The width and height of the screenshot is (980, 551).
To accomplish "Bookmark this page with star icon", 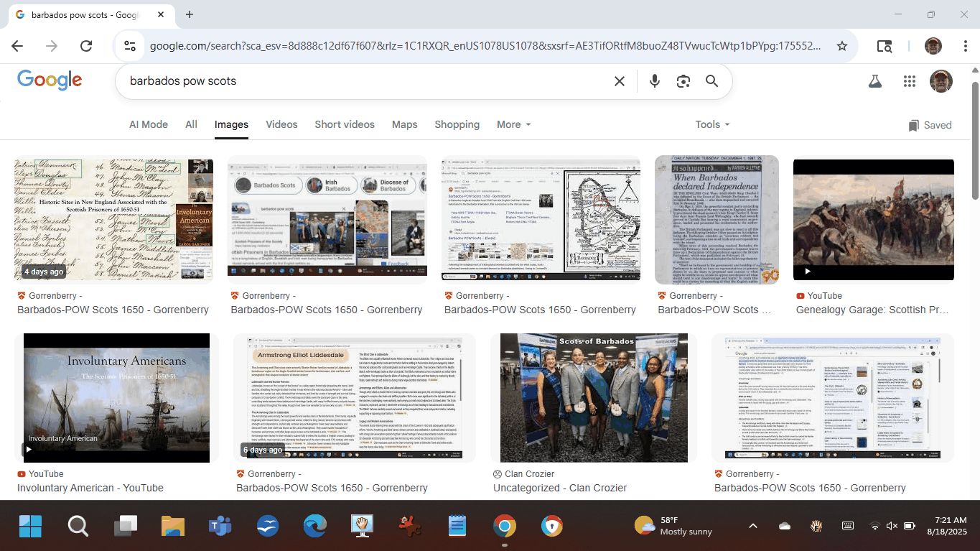I will (x=842, y=46).
